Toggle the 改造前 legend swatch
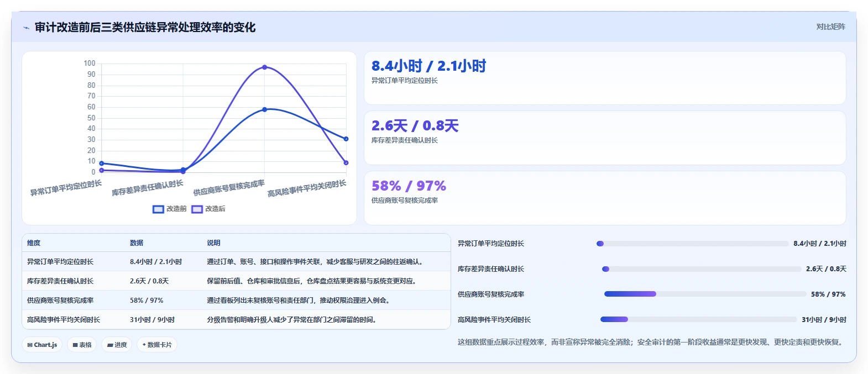This screenshot has width=868, height=374. [x=158, y=209]
